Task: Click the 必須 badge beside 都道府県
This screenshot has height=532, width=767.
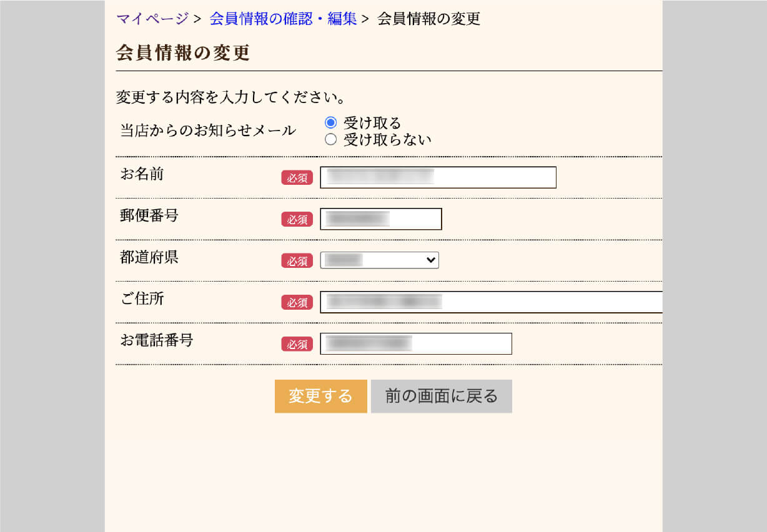Action: (297, 261)
